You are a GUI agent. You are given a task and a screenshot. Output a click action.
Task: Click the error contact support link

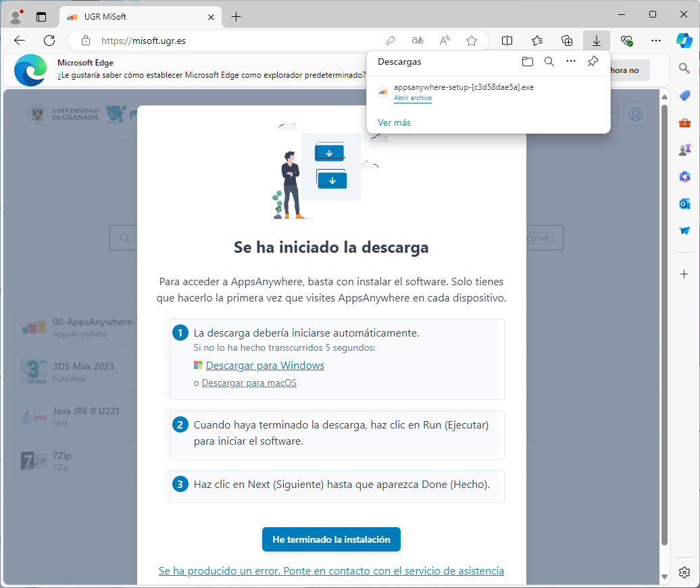(x=331, y=570)
